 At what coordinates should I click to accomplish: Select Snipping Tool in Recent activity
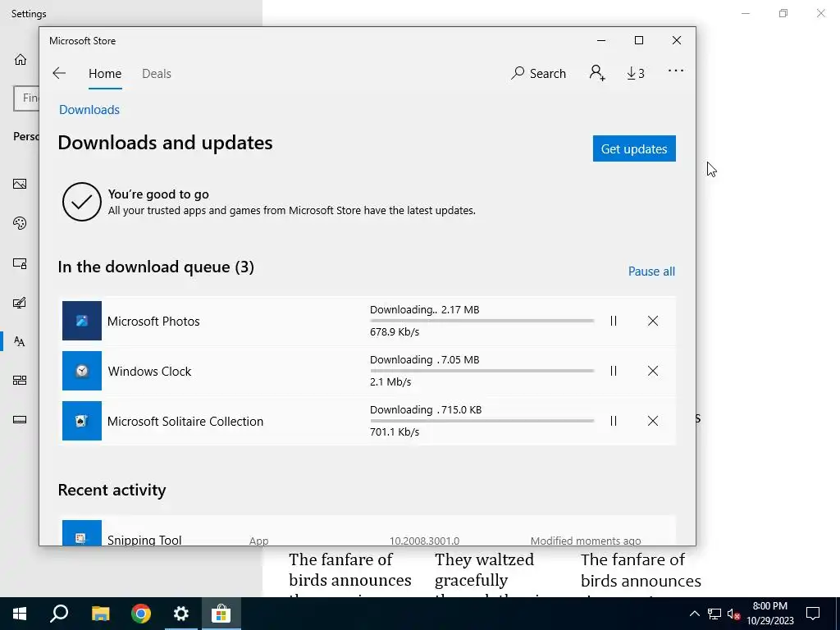pyautogui.click(x=144, y=540)
